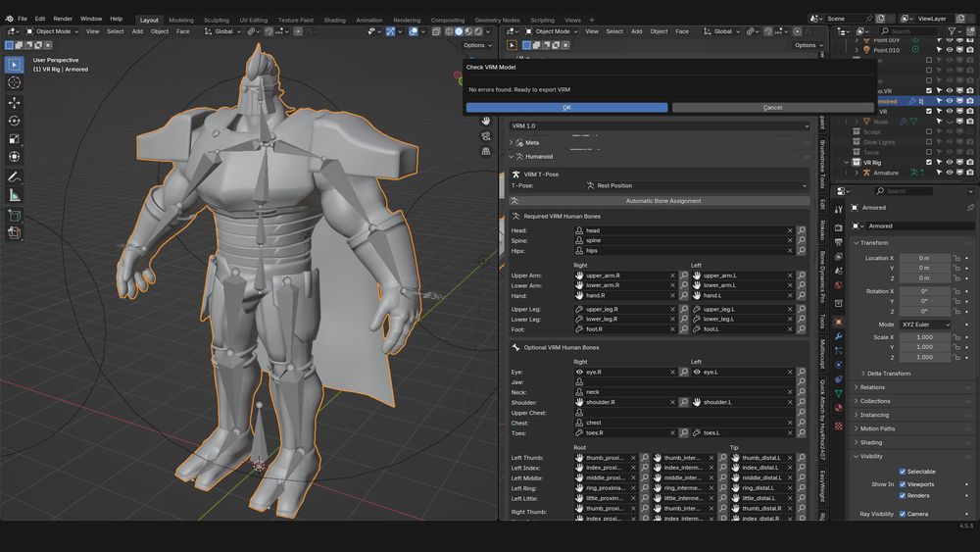This screenshot has height=552, width=980.
Task: Uncheck Show In Viewports checkbox
Action: 903,484
